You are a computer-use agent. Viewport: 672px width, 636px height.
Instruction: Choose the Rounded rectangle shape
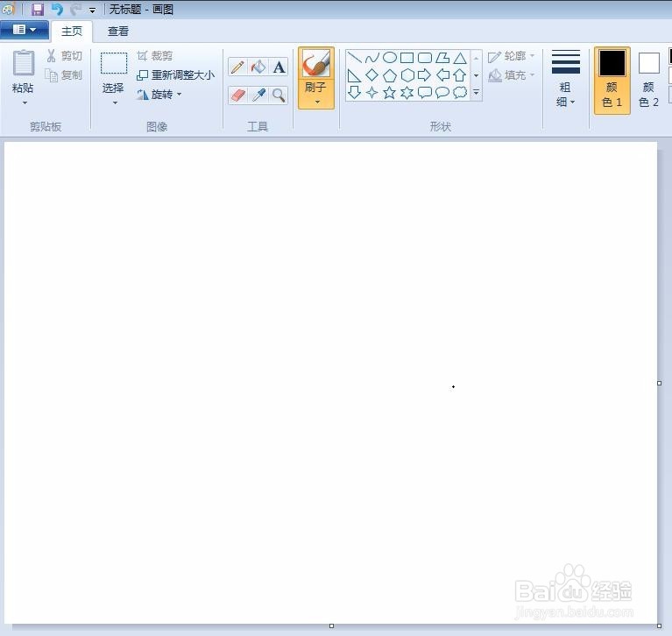click(425, 58)
